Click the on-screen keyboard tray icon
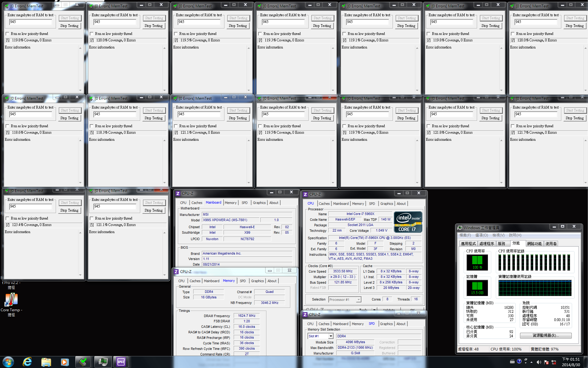Image resolution: width=588 pixels, height=368 pixels. click(x=512, y=362)
